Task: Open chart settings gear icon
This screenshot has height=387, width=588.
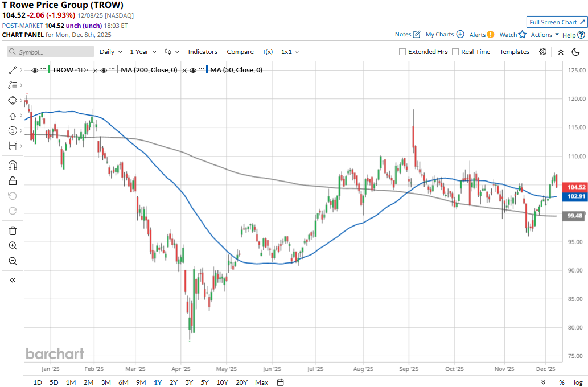Action: coord(543,52)
